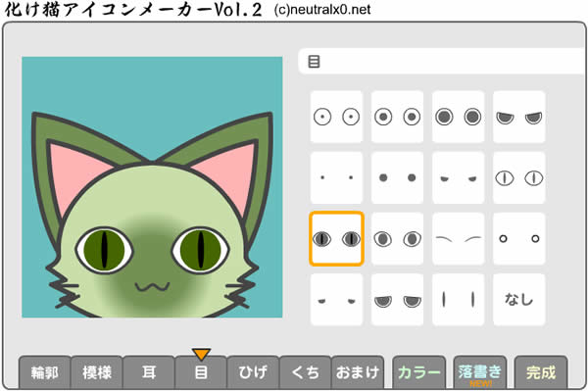
Task: Pick the curved closed-eye lines option
Action: click(458, 239)
